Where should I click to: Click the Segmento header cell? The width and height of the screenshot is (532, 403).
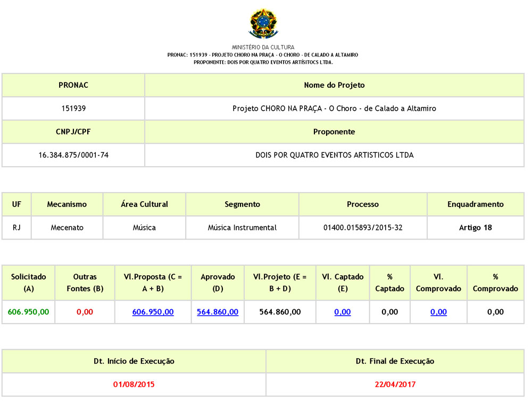point(242,204)
